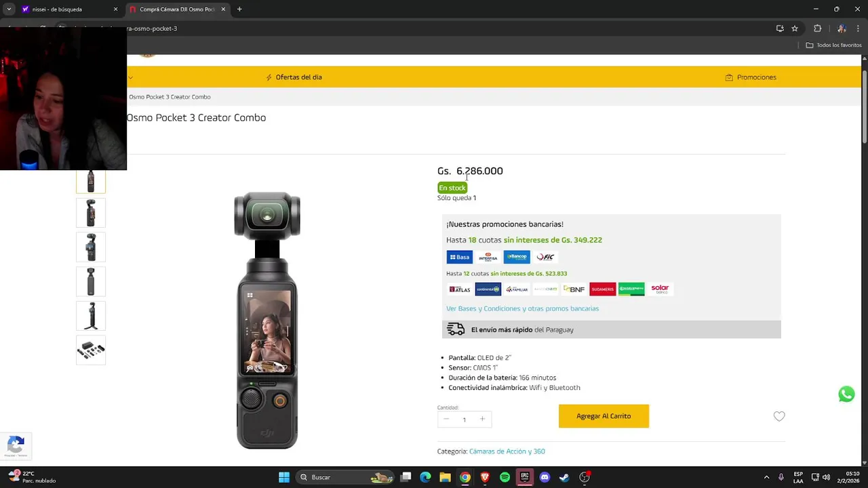Click main product image of Osmo Pocket
Screen dimensions: 868x488
click(267, 320)
